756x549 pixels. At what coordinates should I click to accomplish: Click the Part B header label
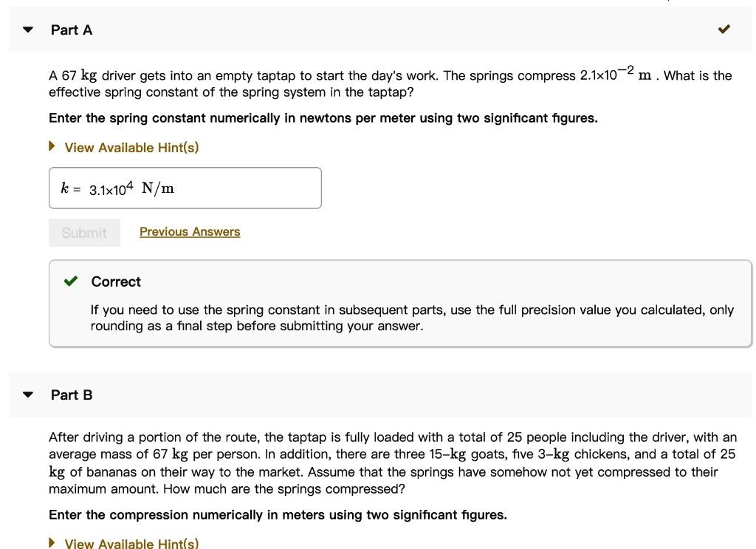click(x=72, y=395)
